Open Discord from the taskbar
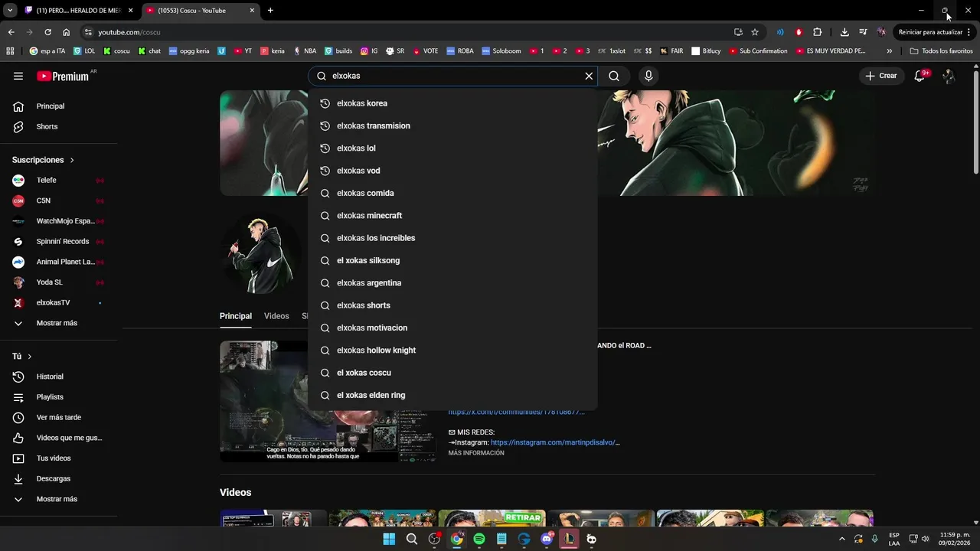The height and width of the screenshot is (551, 980). tap(547, 539)
